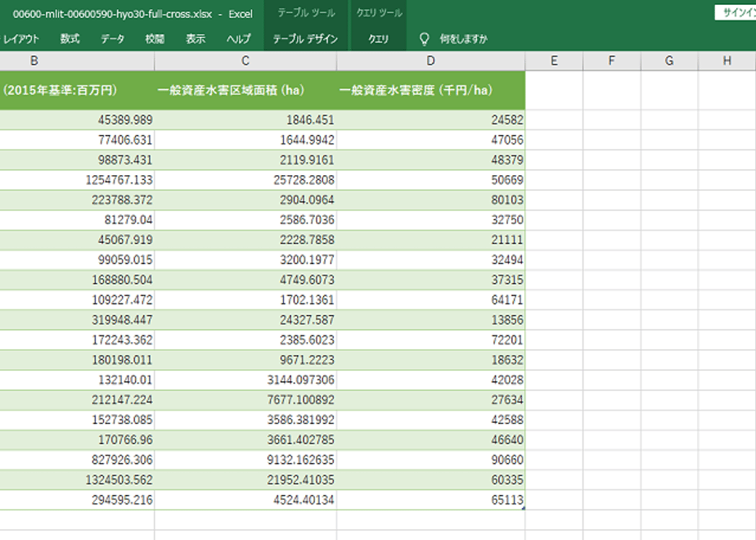Select cell with value 77406.631

[x=77, y=140]
